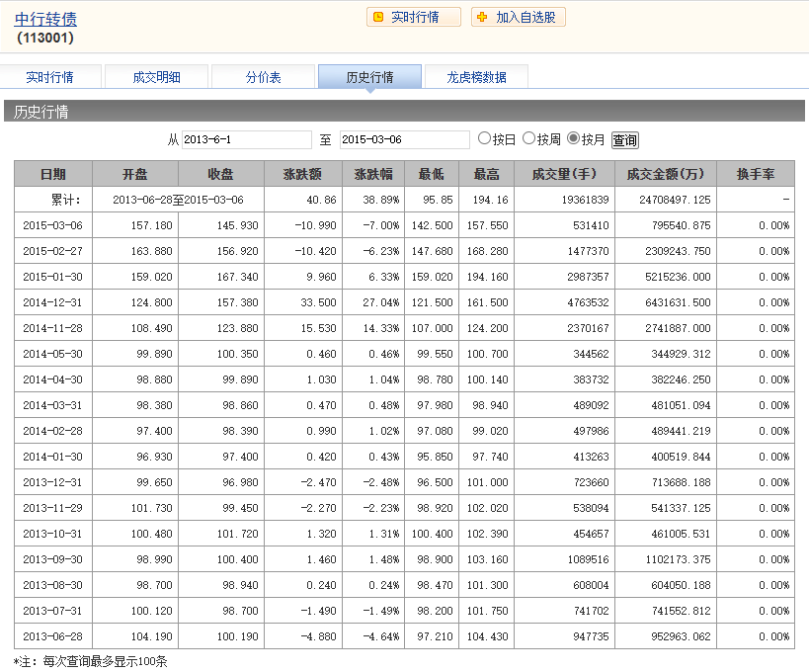This screenshot has width=809, height=672.
Task: Open the 分价表 tab
Action: coord(263,77)
